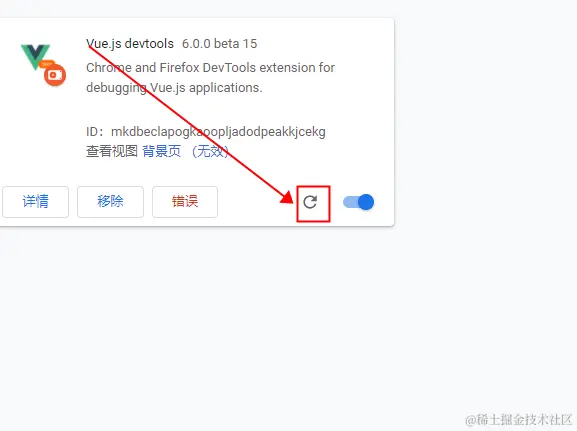Click the red highlight box around reload
Viewport: 577px width, 431px height.
point(313,204)
